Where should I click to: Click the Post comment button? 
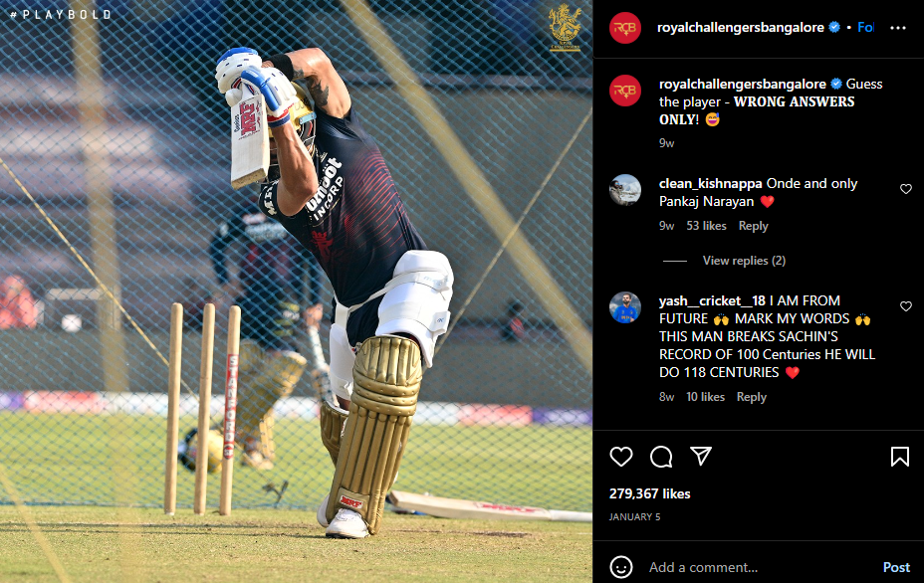click(896, 567)
